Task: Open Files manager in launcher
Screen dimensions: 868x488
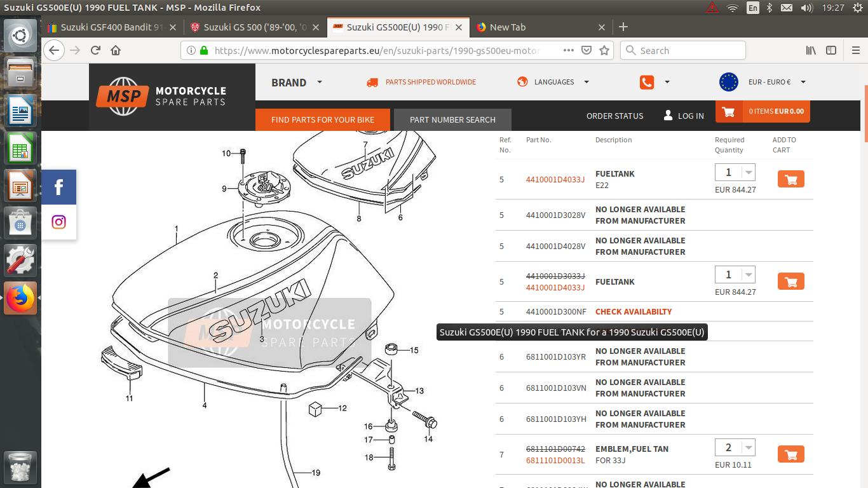Action: pos(20,73)
